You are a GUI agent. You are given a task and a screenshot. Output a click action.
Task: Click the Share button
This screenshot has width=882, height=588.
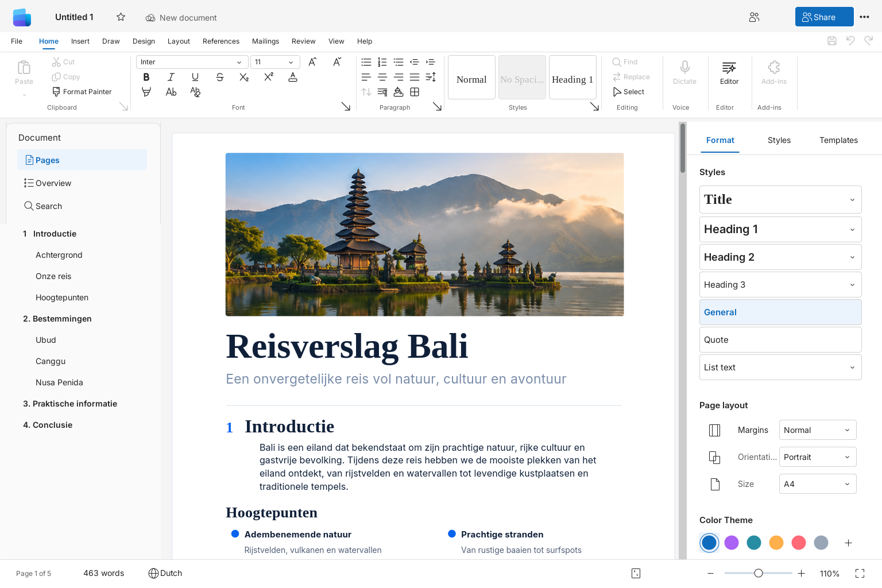pyautogui.click(x=824, y=17)
